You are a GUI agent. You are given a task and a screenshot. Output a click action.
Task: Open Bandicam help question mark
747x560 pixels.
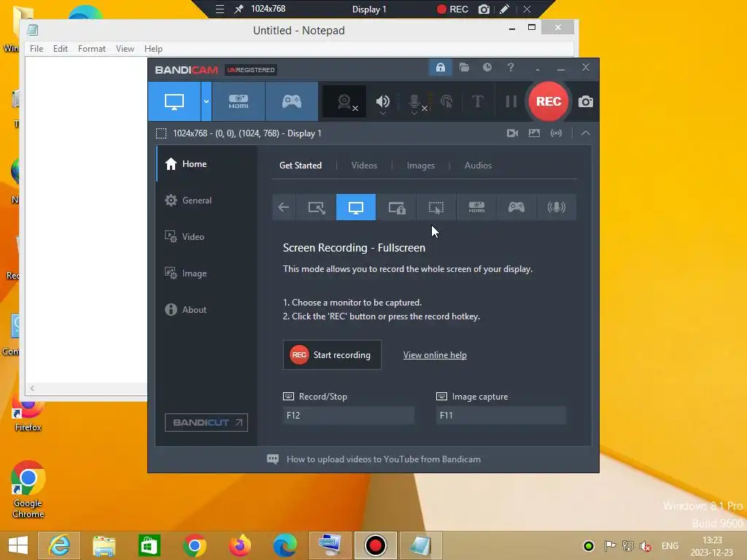coord(510,68)
